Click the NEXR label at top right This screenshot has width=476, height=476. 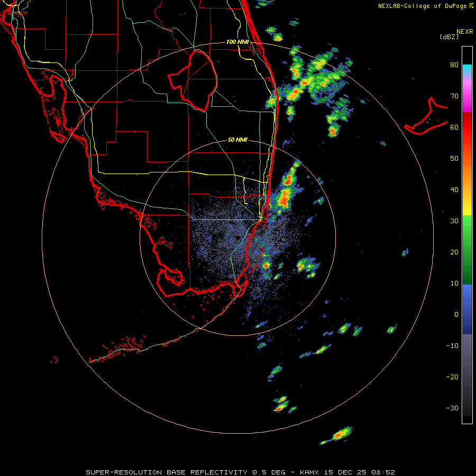click(x=465, y=32)
